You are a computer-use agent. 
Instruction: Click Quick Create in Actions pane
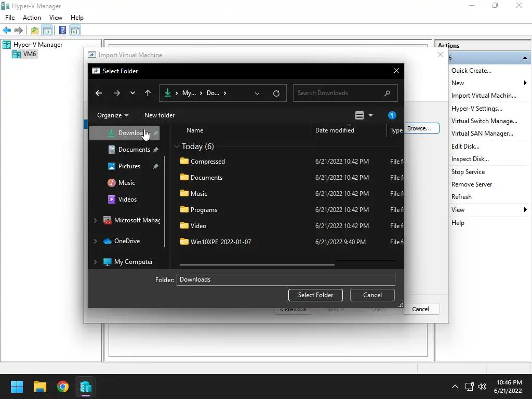pyautogui.click(x=471, y=71)
